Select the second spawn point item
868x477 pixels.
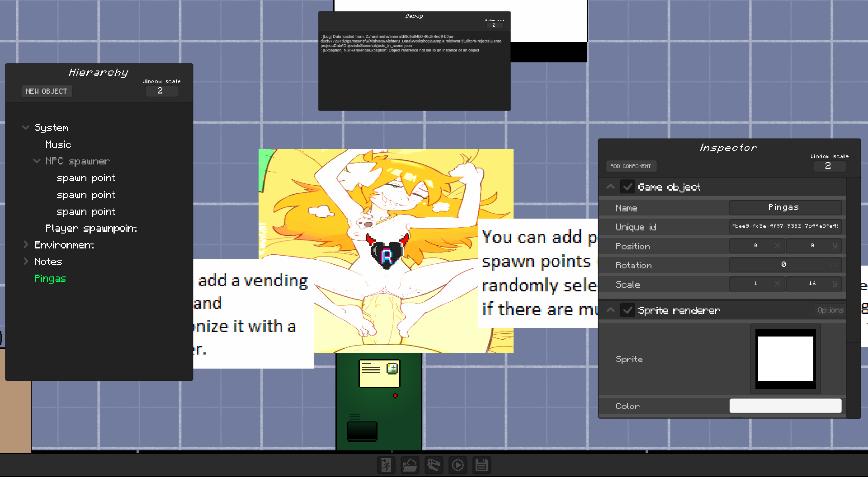coord(86,195)
